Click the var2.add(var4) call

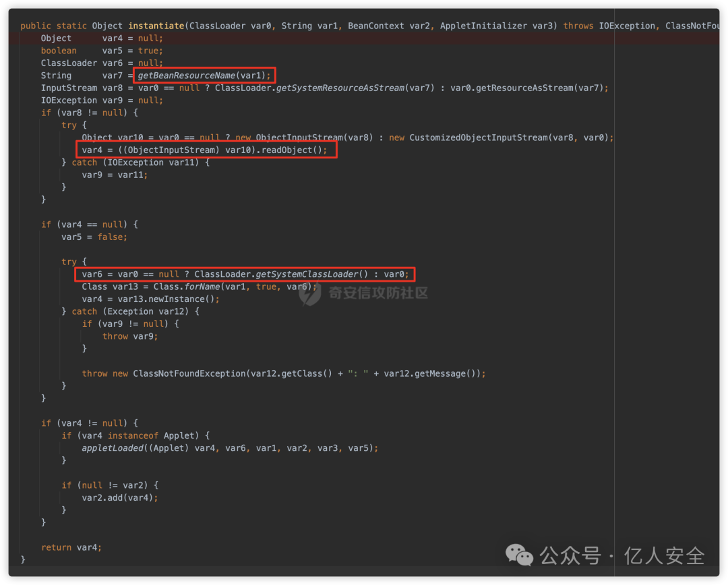(120, 497)
